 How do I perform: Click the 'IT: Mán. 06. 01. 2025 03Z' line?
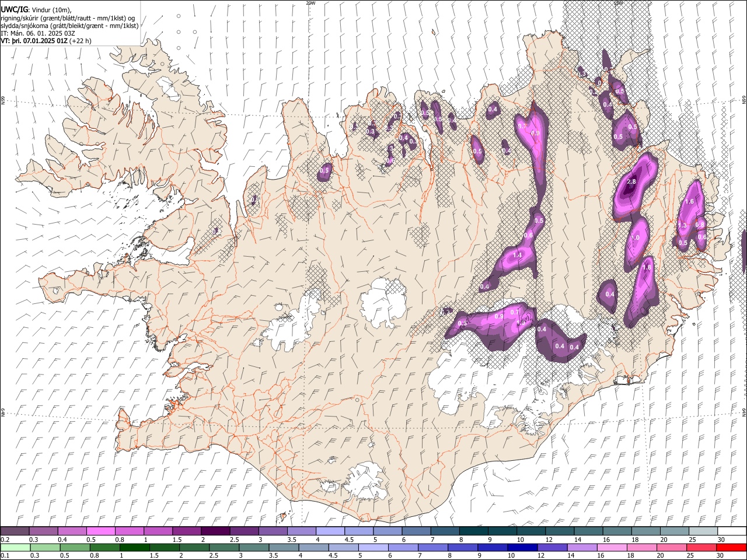click(x=38, y=33)
